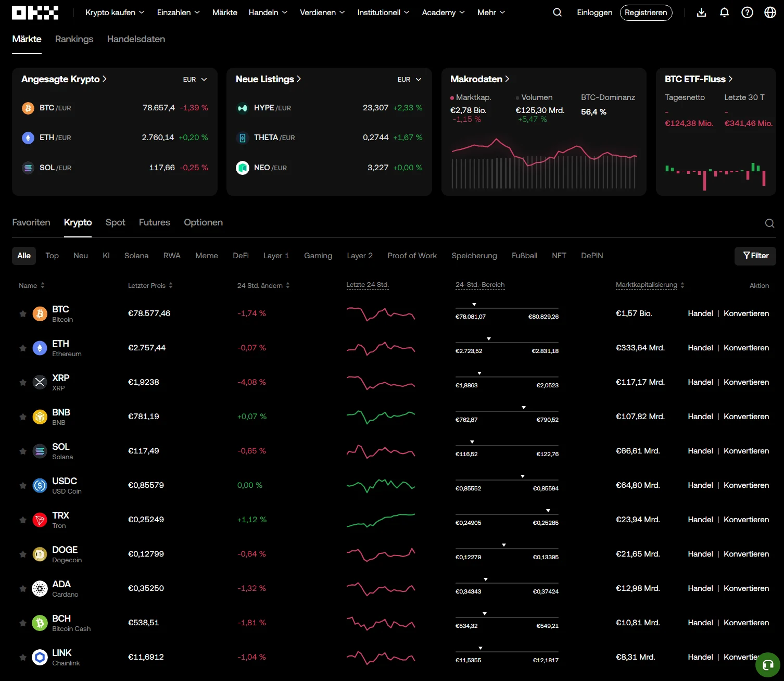Viewport: 784px width, 681px height.
Task: Click the USDC coin icon
Action: click(x=40, y=486)
